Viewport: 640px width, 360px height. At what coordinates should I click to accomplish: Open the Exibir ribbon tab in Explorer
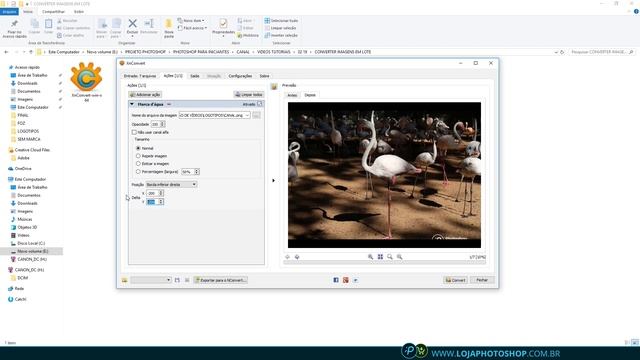click(79, 12)
